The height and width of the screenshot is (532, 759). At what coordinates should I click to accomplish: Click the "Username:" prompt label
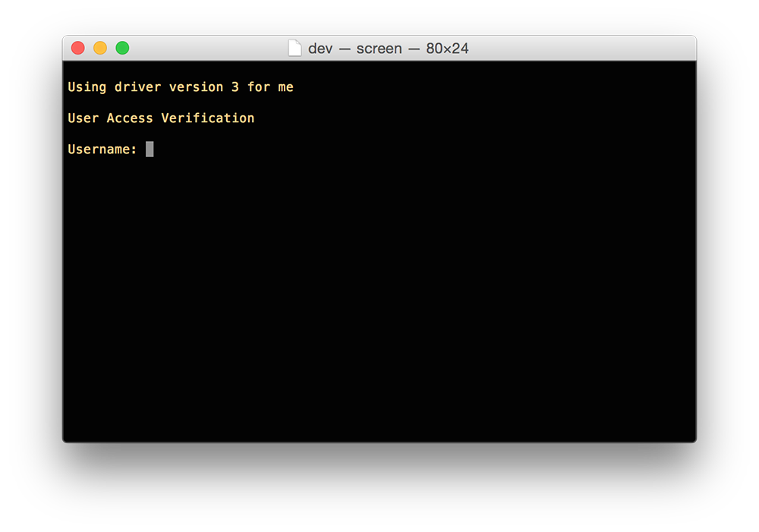pos(102,149)
